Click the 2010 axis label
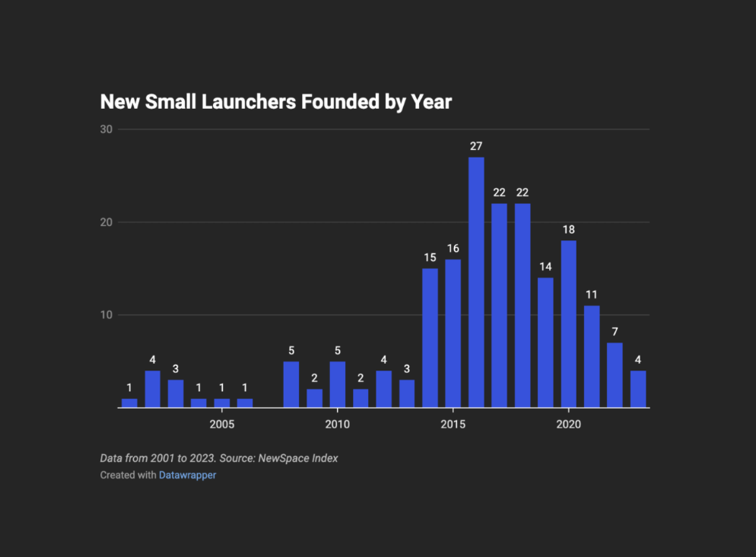The width and height of the screenshot is (756, 557). 338,424
